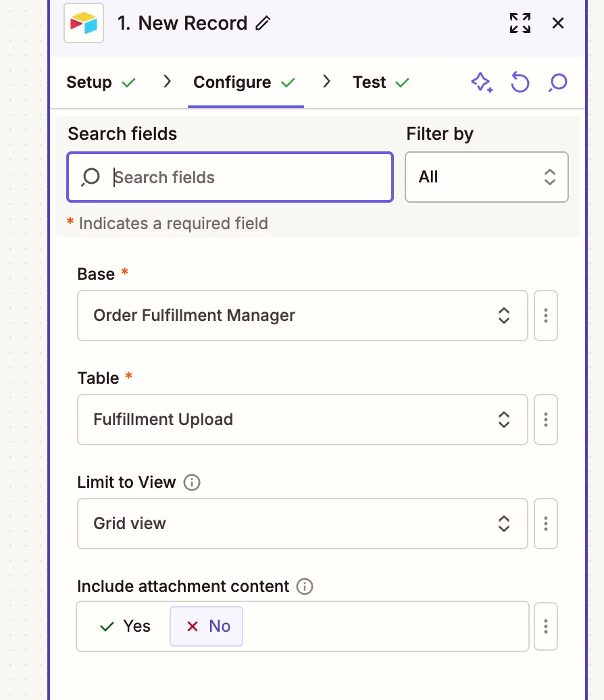This screenshot has width=604, height=700.
Task: Click the magnifier icon in toolbar
Action: coord(558,82)
